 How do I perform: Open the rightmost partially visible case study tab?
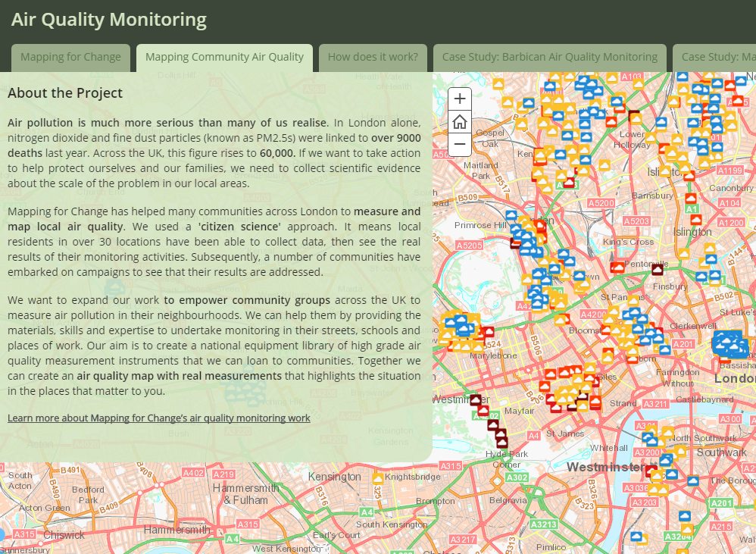pyautogui.click(x=716, y=56)
